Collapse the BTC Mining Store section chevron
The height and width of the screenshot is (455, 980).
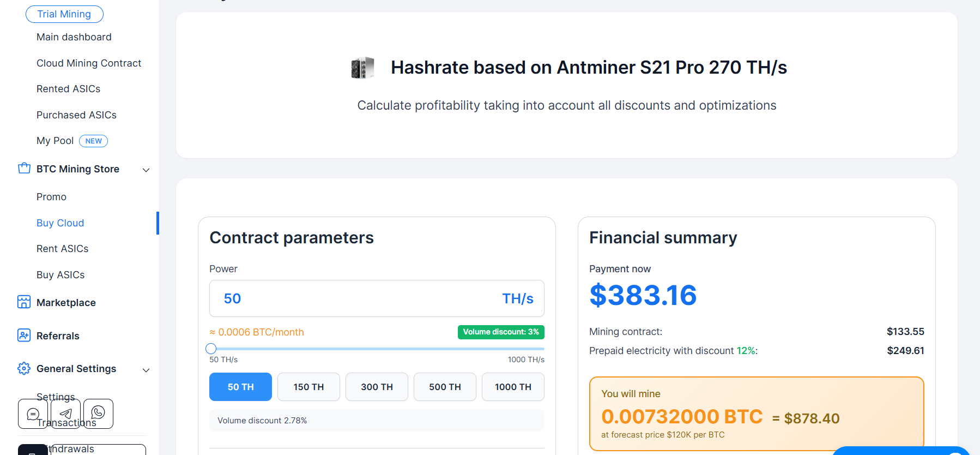(146, 170)
